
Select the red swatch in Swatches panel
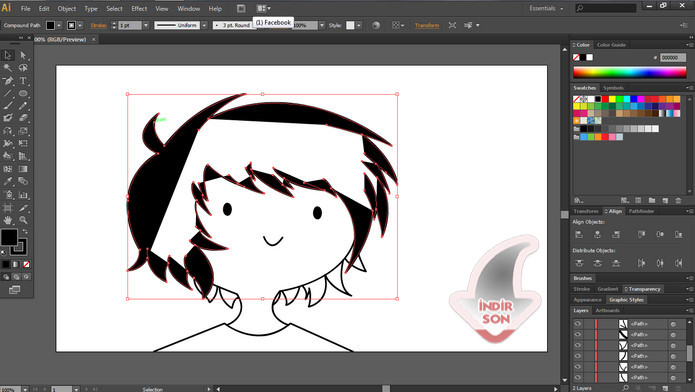tap(605, 99)
